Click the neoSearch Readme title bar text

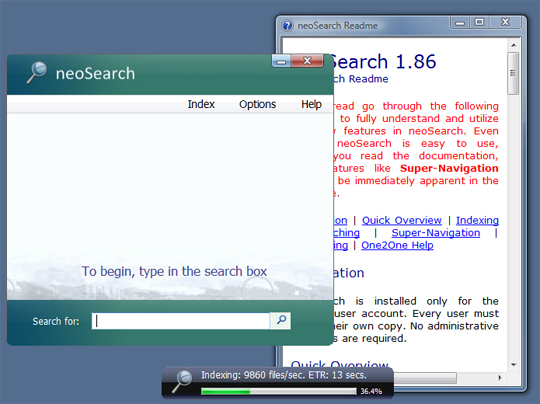[x=338, y=26]
